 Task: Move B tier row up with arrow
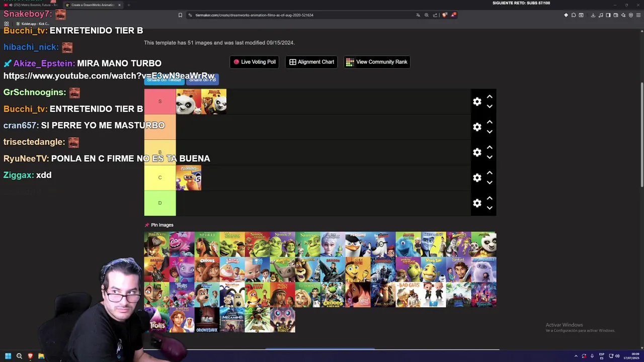(490, 147)
